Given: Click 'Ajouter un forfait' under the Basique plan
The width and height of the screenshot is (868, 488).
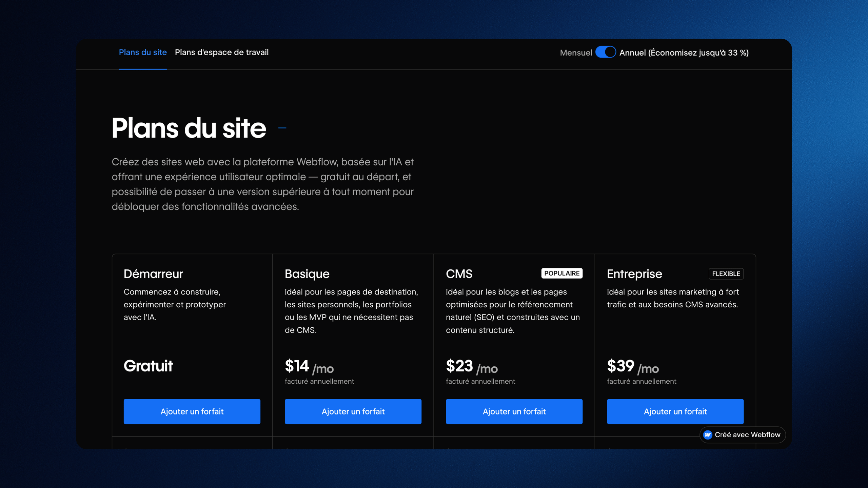Looking at the screenshot, I should [353, 411].
